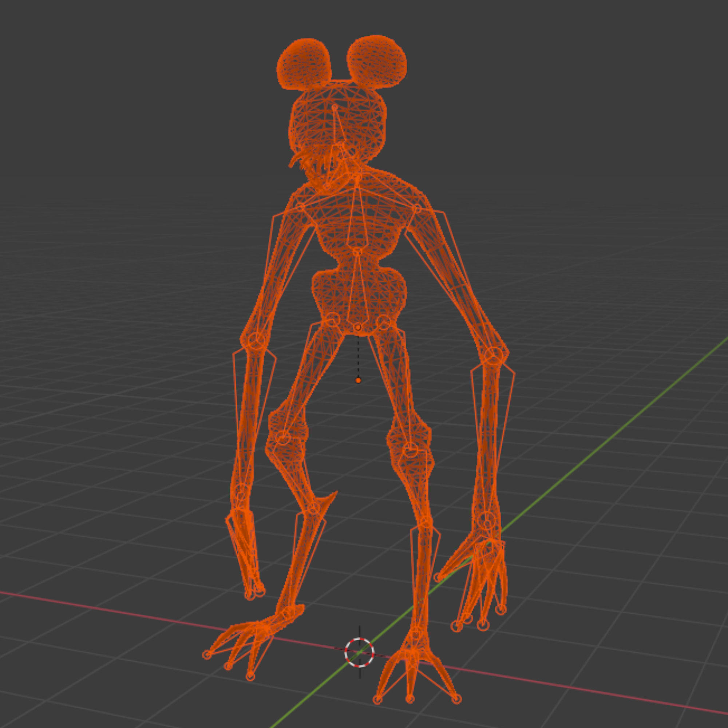
Task: Select the orange object origin dot below hips
Action: [358, 380]
